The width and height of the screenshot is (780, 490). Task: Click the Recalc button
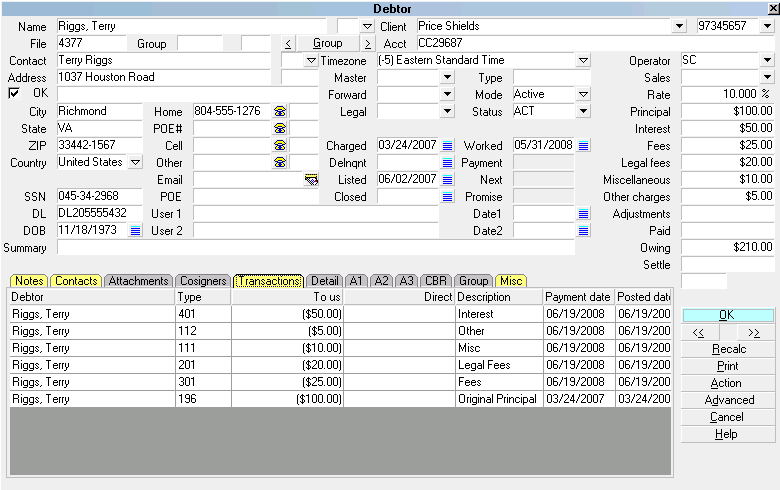(727, 349)
